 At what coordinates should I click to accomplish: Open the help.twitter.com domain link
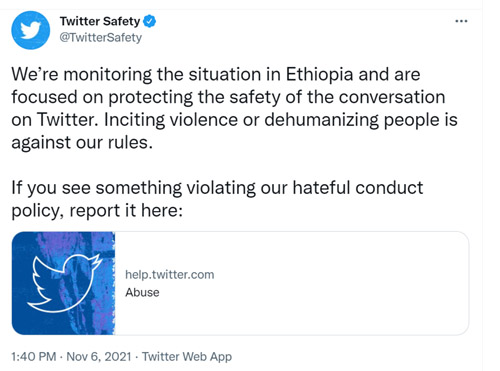[170, 275]
